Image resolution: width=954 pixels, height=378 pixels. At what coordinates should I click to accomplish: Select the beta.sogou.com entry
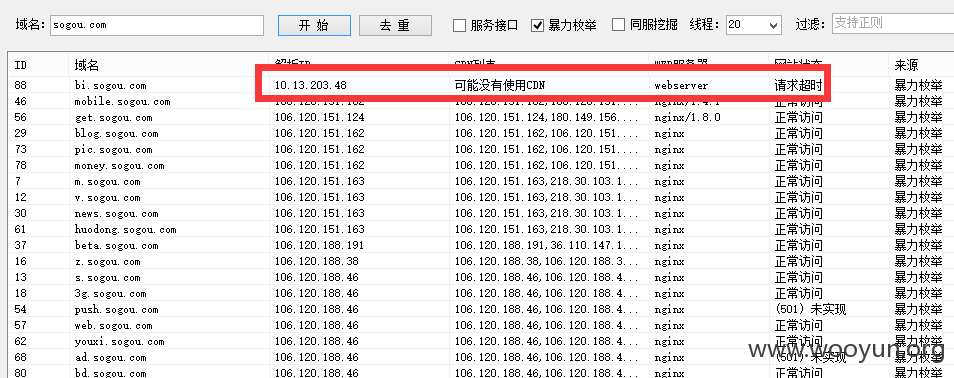116,245
